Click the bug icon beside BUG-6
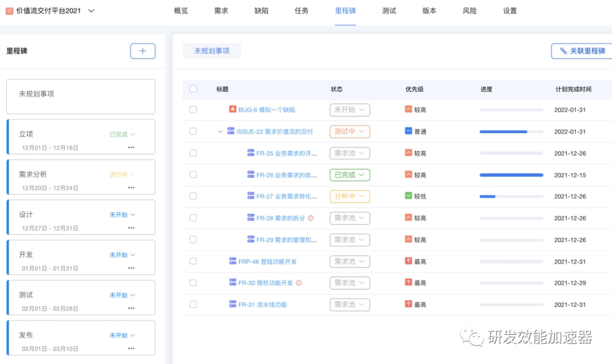The image size is (612, 364). point(232,110)
